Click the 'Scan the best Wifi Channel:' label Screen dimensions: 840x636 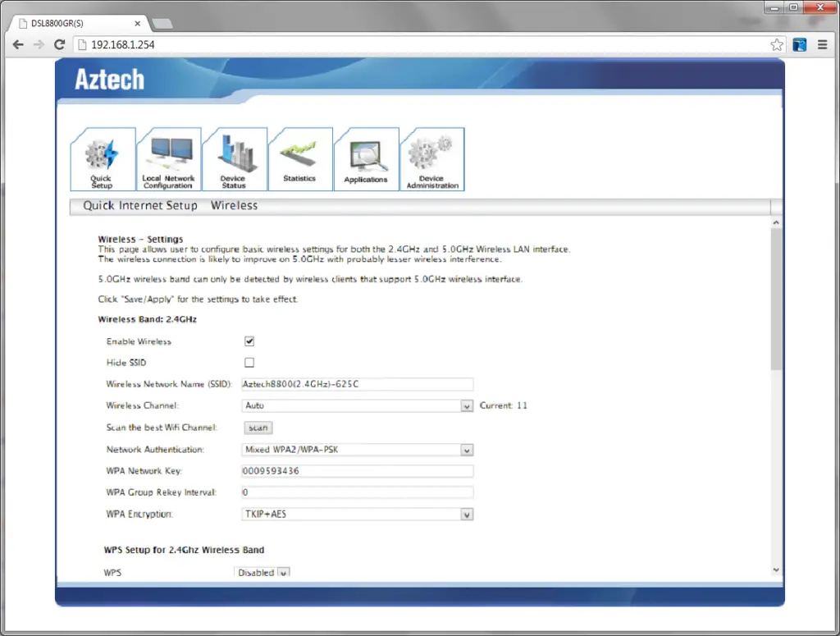click(x=162, y=428)
